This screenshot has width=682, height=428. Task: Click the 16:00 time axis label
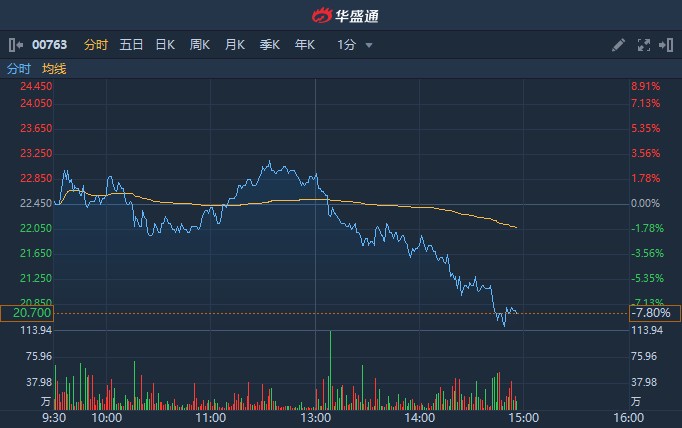[x=629, y=418]
